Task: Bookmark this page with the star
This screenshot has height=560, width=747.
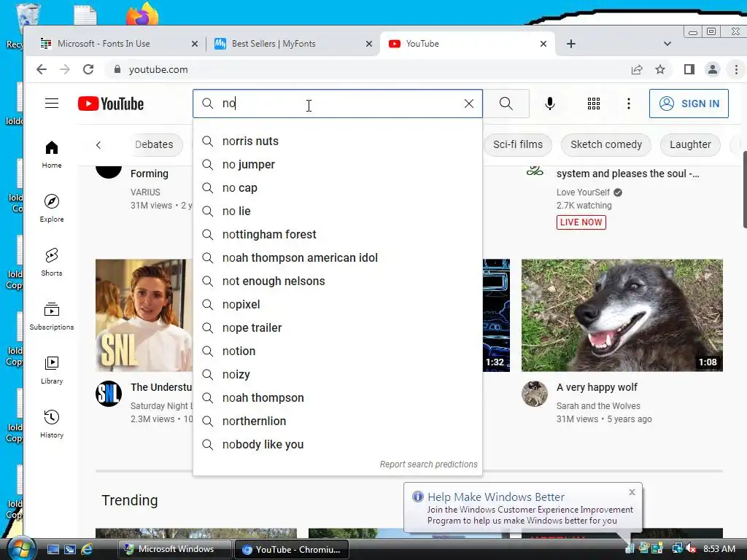Action: point(660,69)
